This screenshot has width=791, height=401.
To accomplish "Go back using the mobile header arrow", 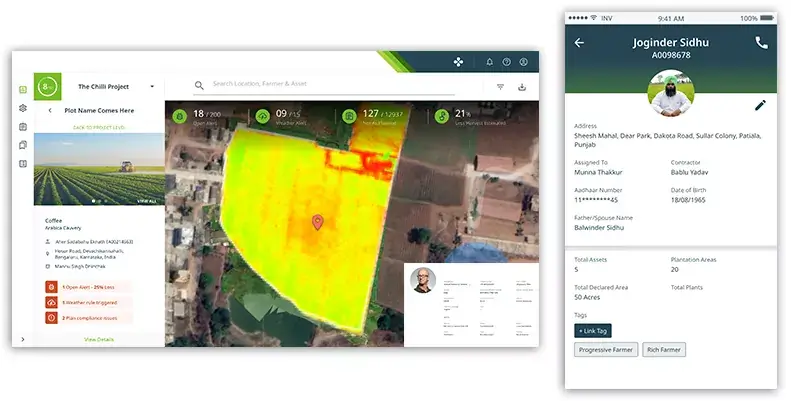I will tap(579, 43).
